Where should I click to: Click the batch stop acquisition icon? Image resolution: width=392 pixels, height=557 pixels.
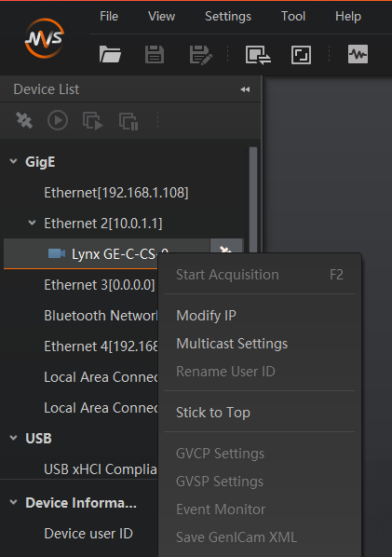(128, 121)
